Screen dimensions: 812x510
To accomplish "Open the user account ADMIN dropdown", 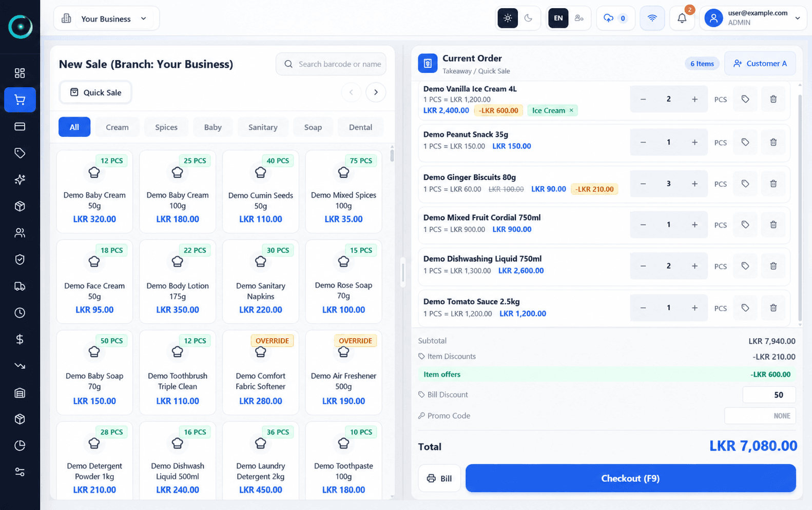I will point(752,18).
